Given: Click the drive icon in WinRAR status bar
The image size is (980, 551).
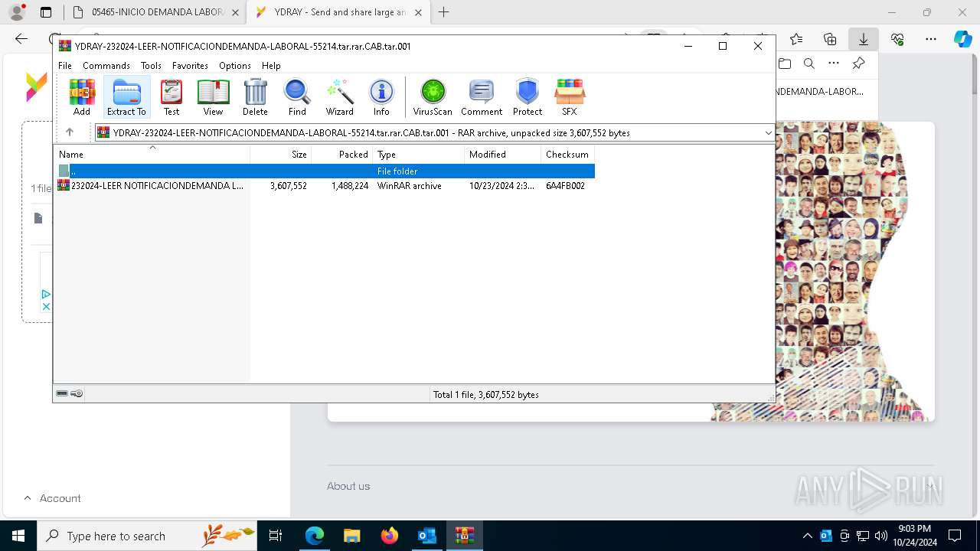Looking at the screenshot, I should click(x=62, y=394).
